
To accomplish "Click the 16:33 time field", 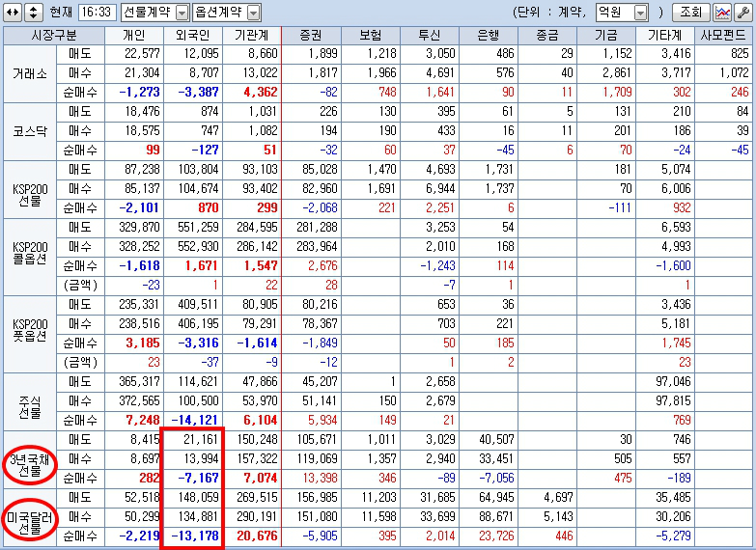I will [x=97, y=12].
